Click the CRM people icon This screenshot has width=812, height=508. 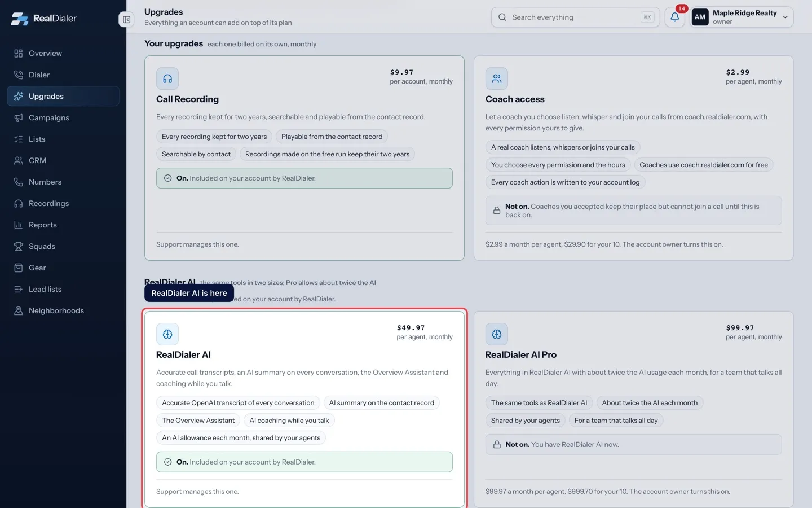19,160
